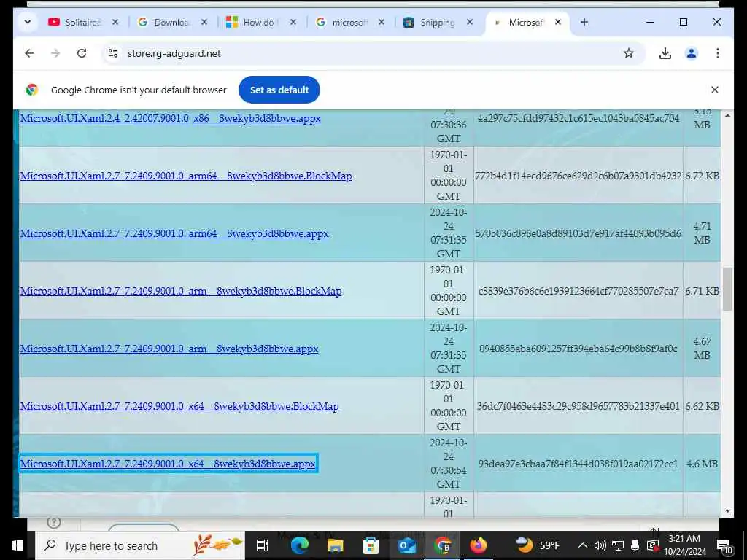Close the How do I tab
This screenshot has width=747, height=560.
pyautogui.click(x=293, y=22)
